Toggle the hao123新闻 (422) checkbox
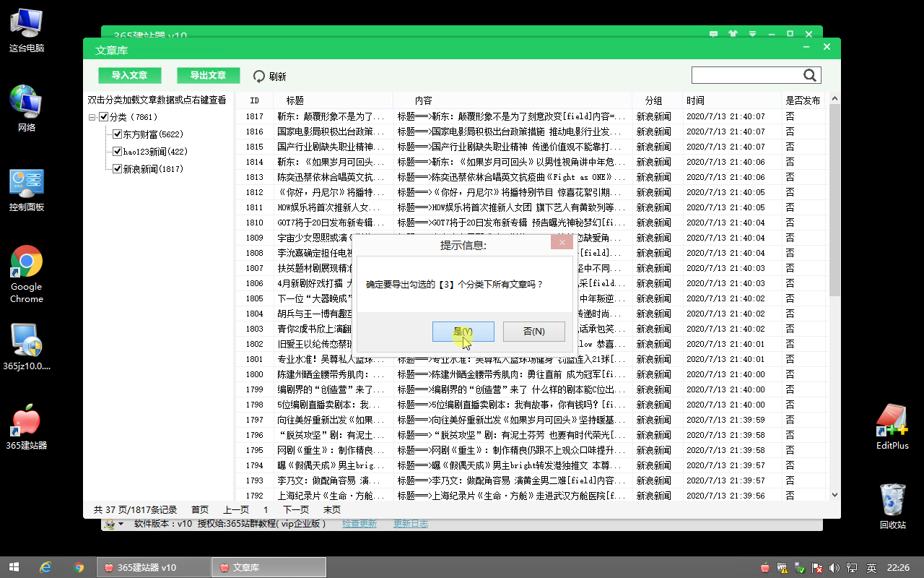 [x=117, y=152]
